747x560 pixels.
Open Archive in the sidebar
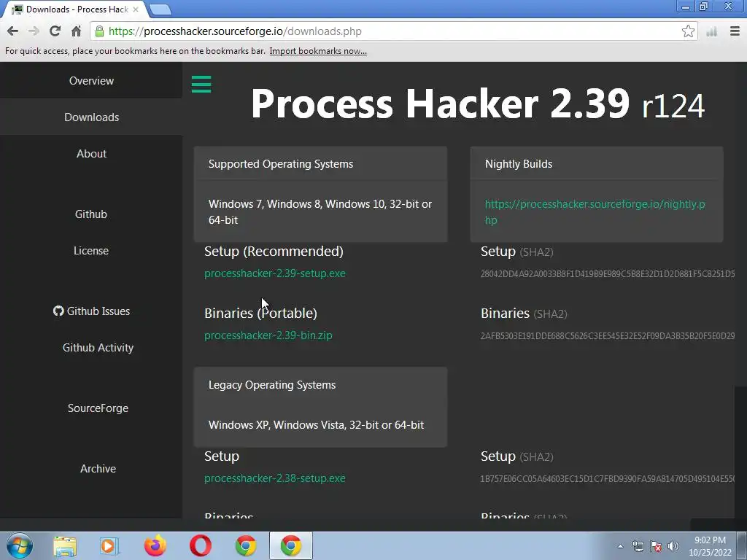pyautogui.click(x=98, y=469)
